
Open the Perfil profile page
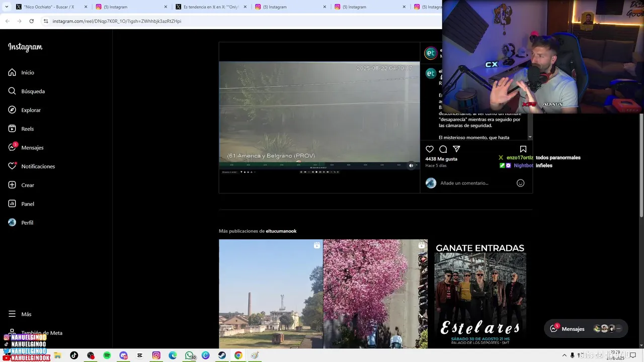pyautogui.click(x=21, y=223)
